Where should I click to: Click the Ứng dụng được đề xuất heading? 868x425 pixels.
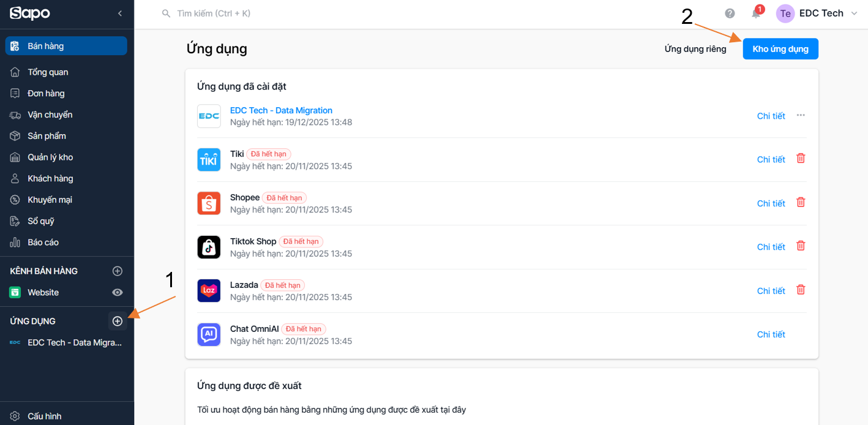pos(249,386)
